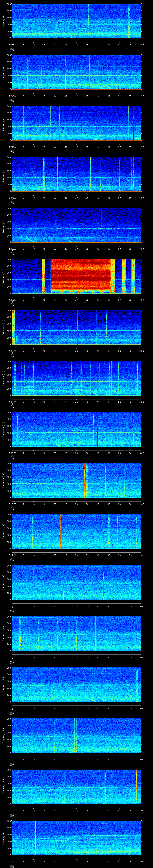Click the red line near 34 s in the 3:10:00 spectrogram
This screenshot has width=153, height=868.
pyautogui.click(x=85, y=481)
